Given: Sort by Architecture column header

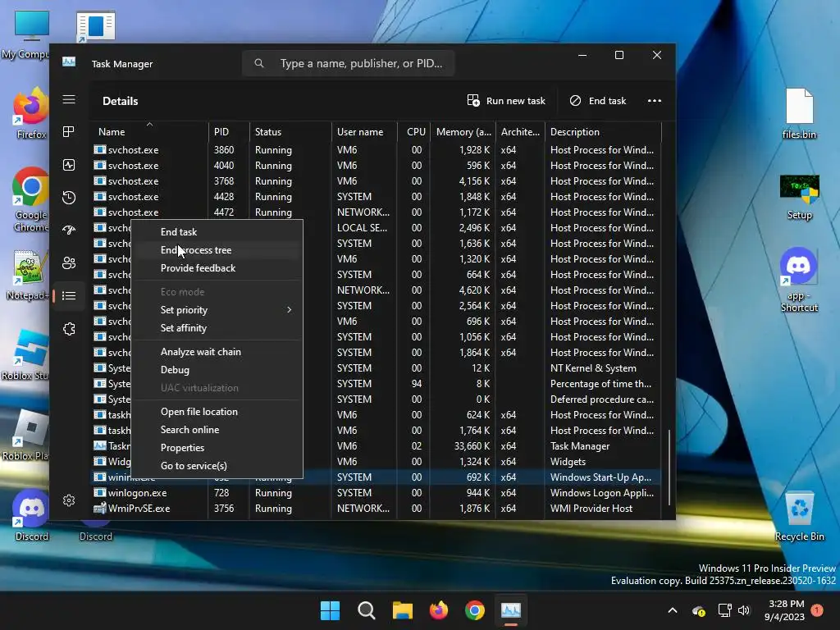Looking at the screenshot, I should coord(520,132).
